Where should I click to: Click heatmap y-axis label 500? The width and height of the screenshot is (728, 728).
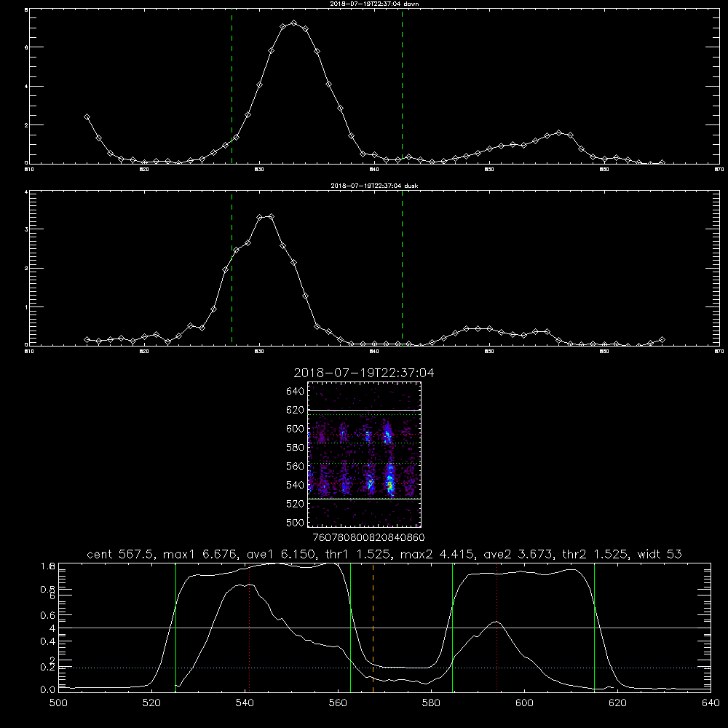pyautogui.click(x=296, y=522)
